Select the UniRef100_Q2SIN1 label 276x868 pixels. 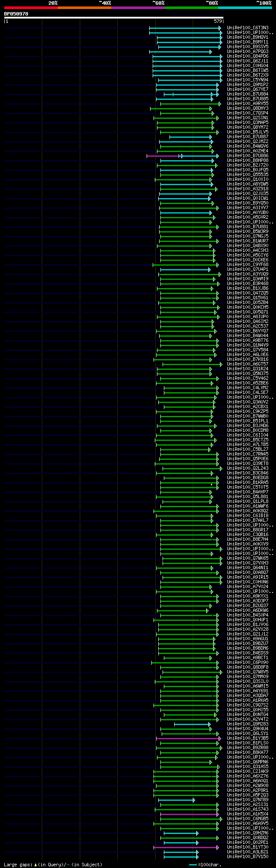click(248, 118)
